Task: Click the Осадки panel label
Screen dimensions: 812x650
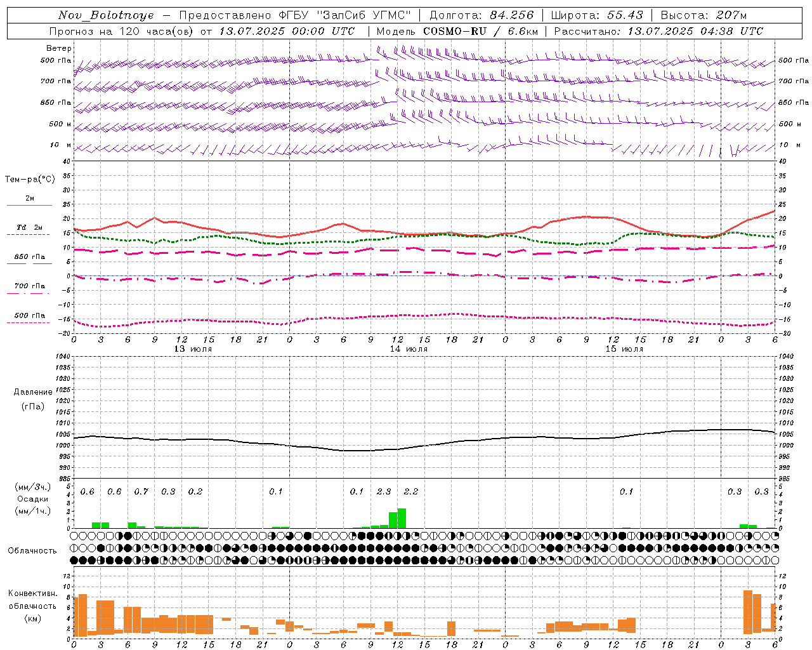Action: pos(32,499)
